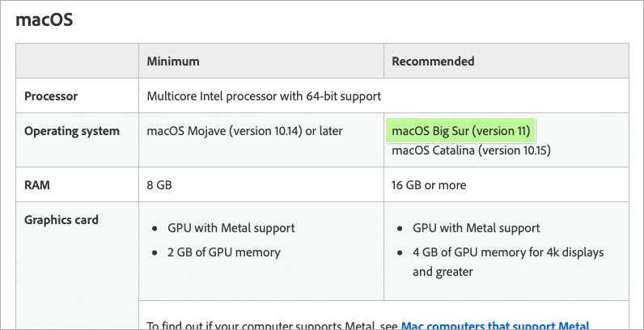Click the 8 GB minimum RAM cell
Viewport: 644px width, 330px height.
click(159, 185)
